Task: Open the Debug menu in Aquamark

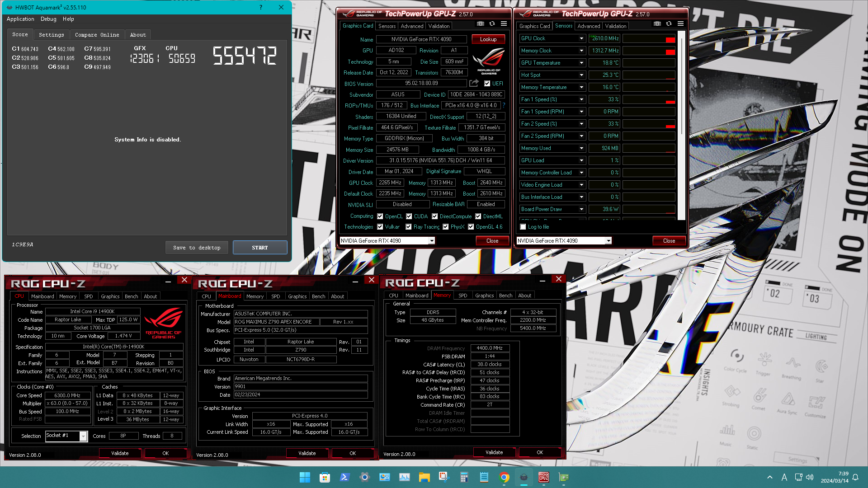Action: [48, 19]
